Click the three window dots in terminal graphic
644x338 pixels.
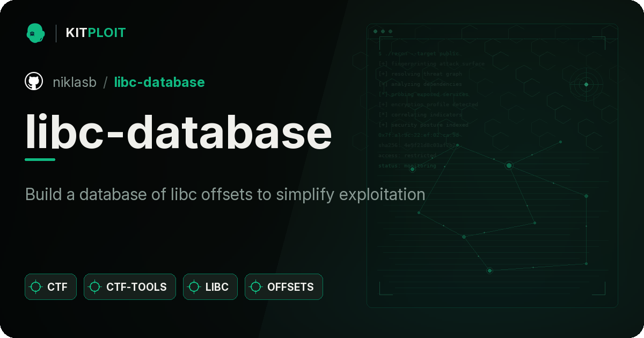click(x=383, y=32)
